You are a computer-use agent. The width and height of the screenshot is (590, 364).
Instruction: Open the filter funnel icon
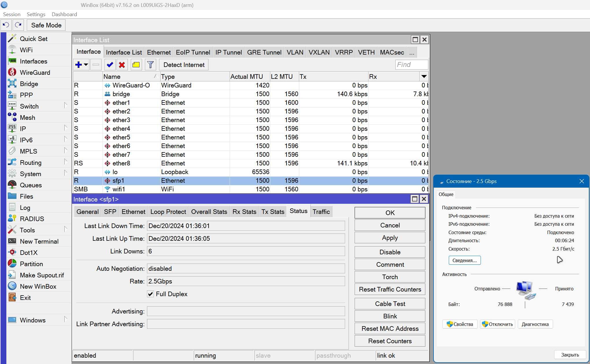[x=150, y=65]
